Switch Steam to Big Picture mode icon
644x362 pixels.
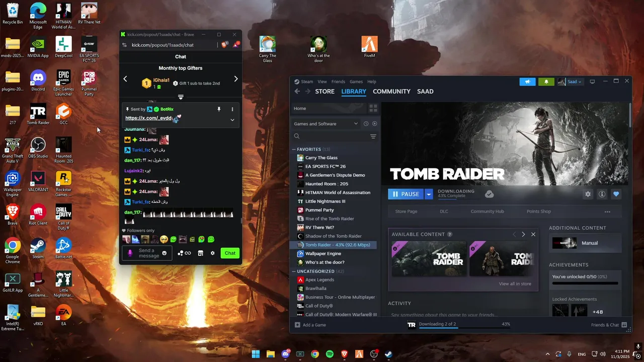[592, 81]
